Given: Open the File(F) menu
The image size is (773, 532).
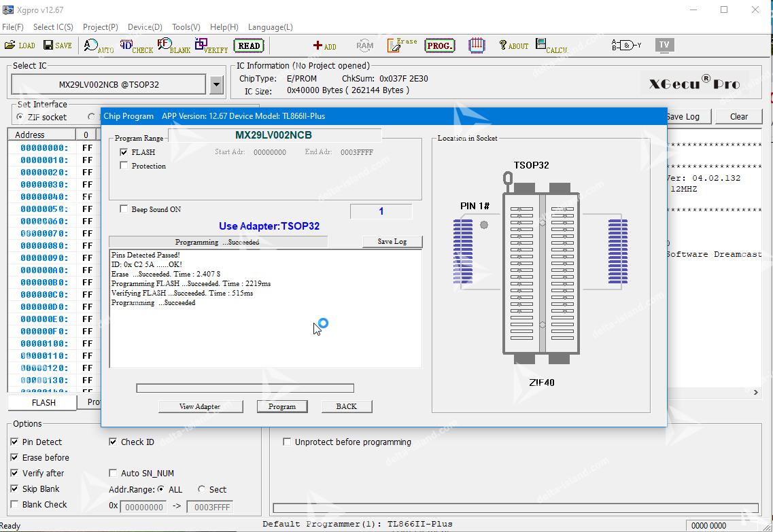Looking at the screenshot, I should click(x=13, y=27).
